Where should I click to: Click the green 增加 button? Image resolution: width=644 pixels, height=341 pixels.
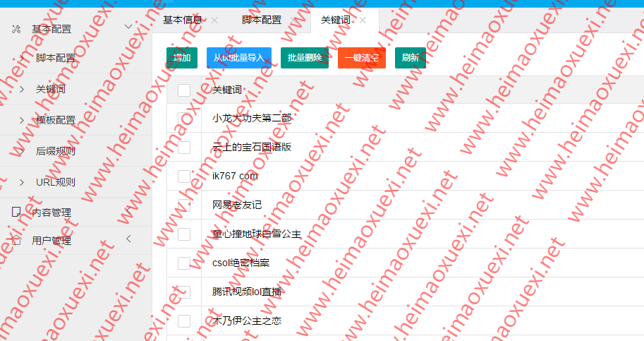(x=182, y=58)
